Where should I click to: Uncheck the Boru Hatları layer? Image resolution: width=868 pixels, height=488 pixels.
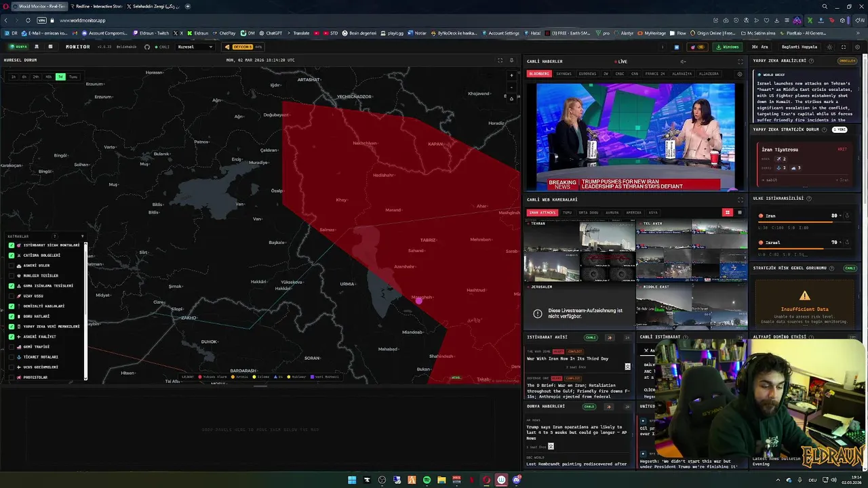12,317
